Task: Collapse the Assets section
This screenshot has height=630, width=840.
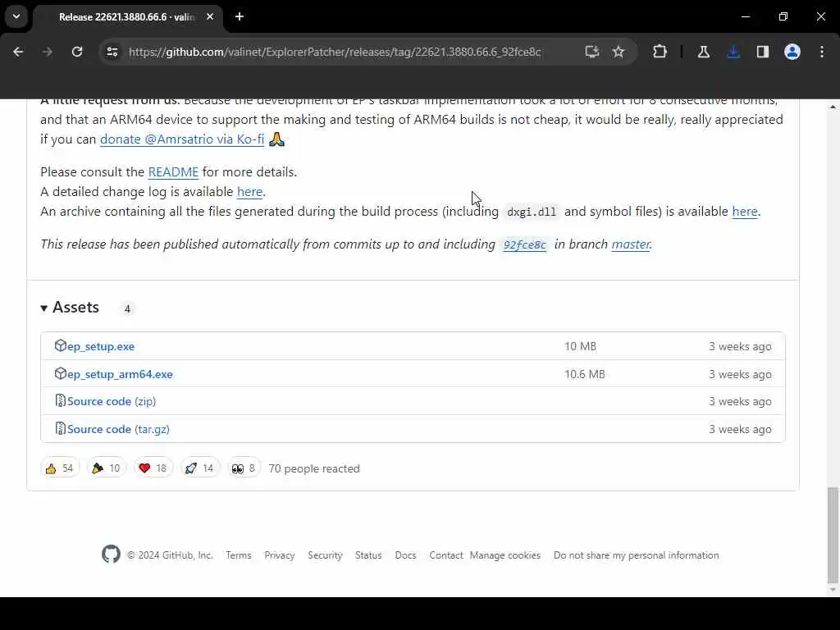Action: pyautogui.click(x=71, y=308)
